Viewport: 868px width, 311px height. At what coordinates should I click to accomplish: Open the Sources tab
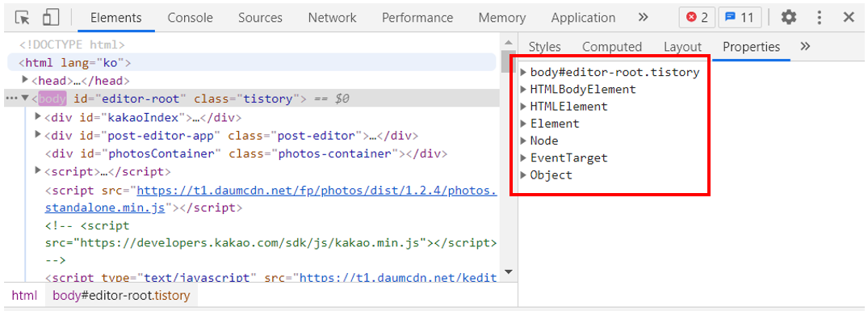[x=261, y=18]
